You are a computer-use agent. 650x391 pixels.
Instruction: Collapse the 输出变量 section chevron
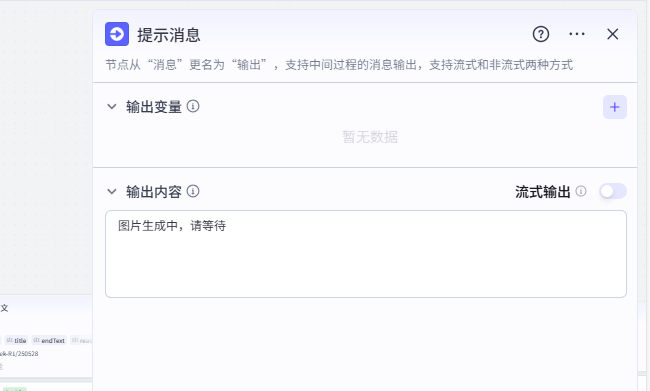[x=112, y=107]
